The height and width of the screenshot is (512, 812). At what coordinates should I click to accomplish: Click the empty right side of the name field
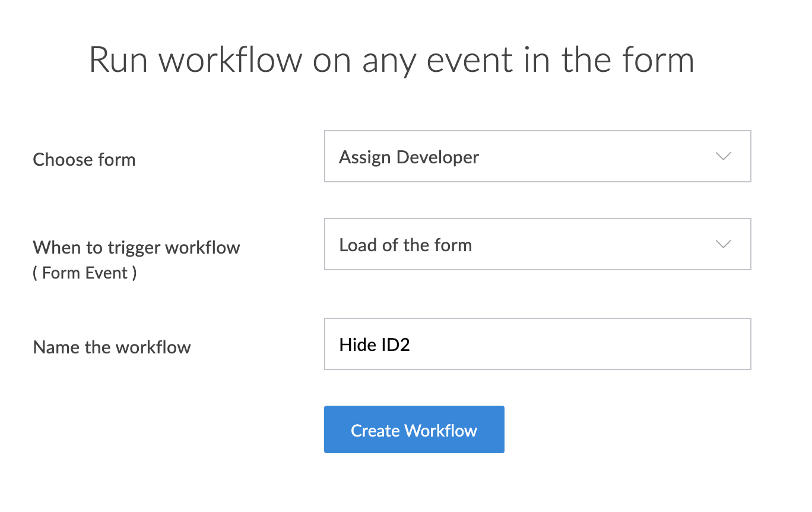tap(653, 344)
